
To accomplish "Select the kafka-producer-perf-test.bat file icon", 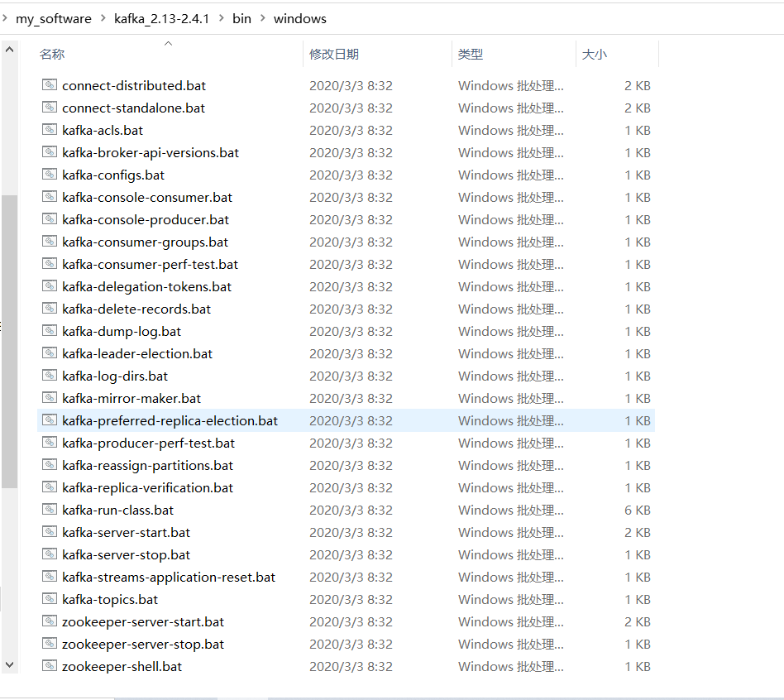I will click(x=49, y=443).
